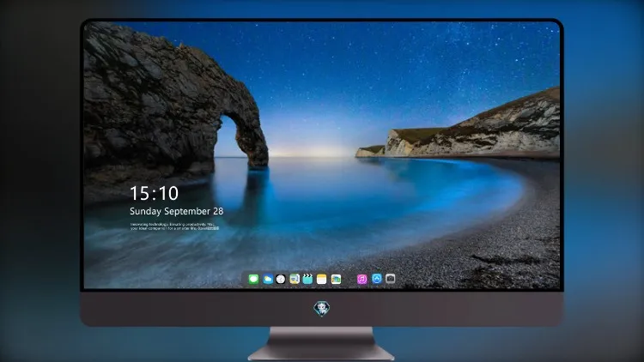Open the green Messages app in dock
This screenshot has height=362, width=644.
[253, 279]
